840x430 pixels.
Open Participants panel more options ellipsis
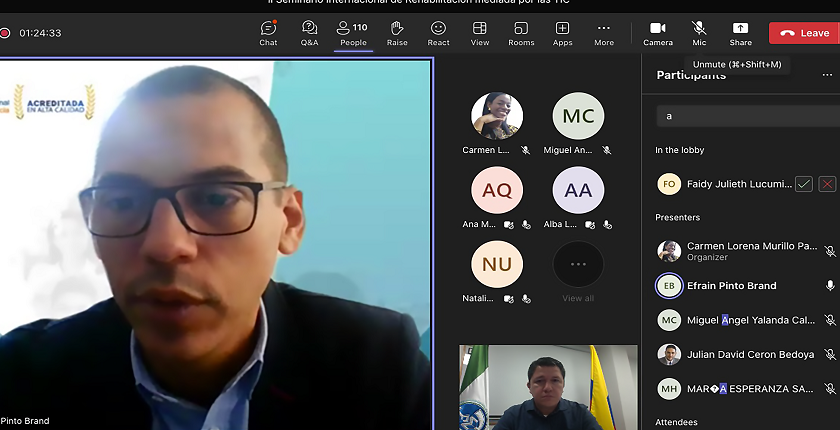[827, 75]
